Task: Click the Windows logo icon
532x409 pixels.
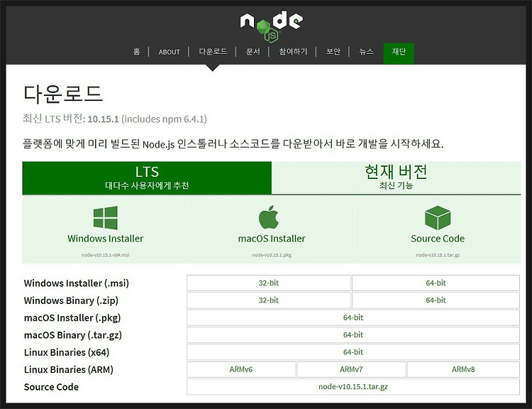Action: (106, 218)
